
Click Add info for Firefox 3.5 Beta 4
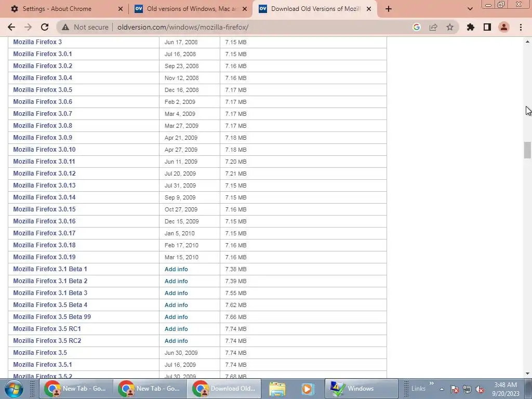(176, 305)
